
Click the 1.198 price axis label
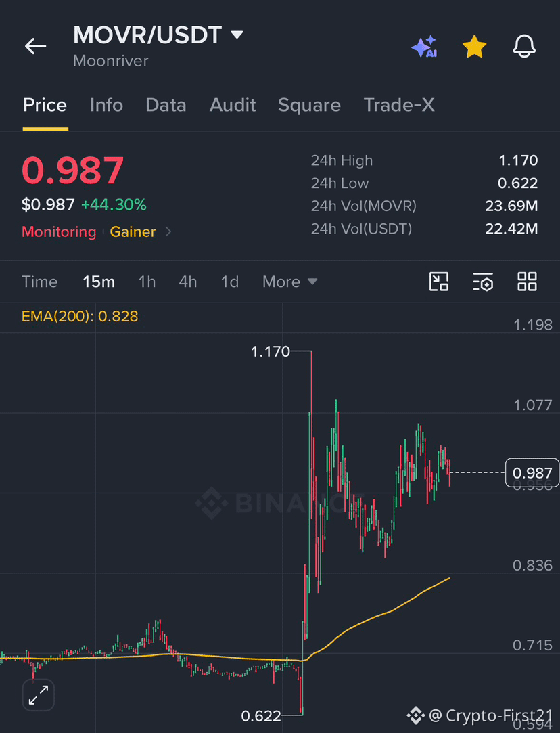coord(532,325)
